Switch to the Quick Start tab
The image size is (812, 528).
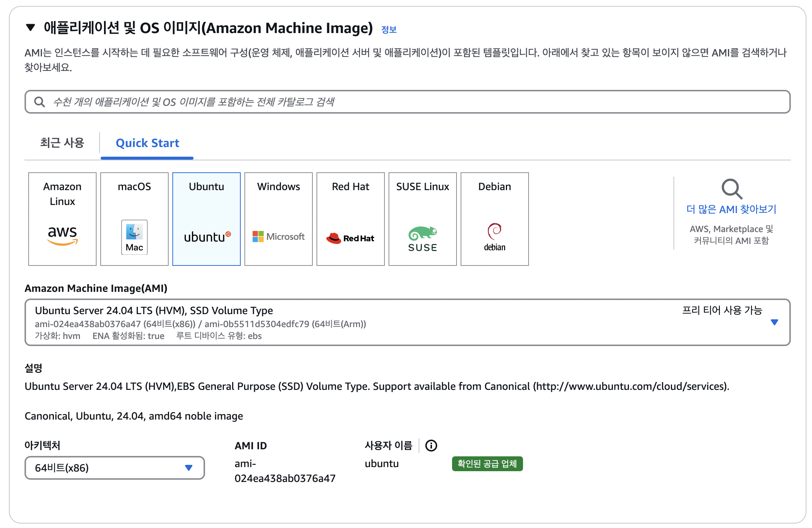click(147, 143)
